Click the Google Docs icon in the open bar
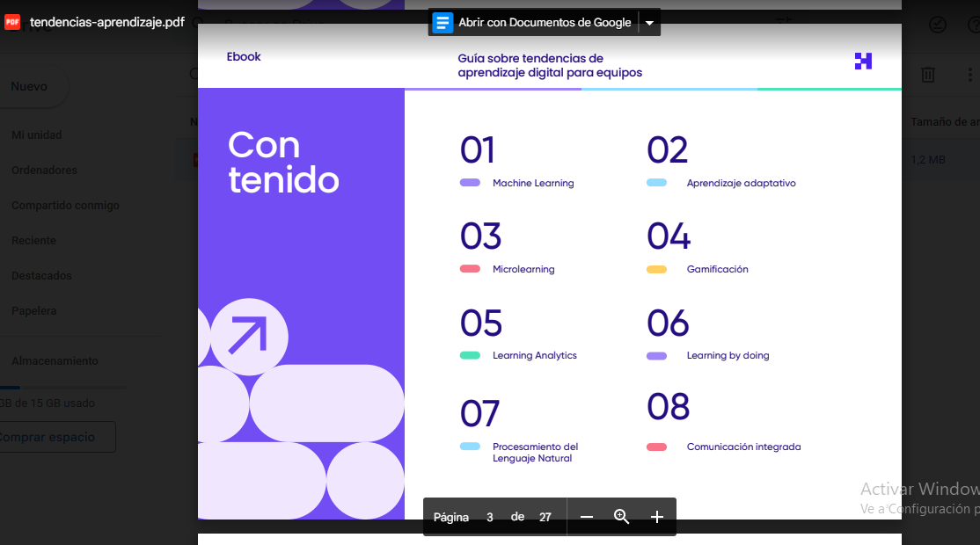Viewport: 980px width, 545px height. pos(441,22)
